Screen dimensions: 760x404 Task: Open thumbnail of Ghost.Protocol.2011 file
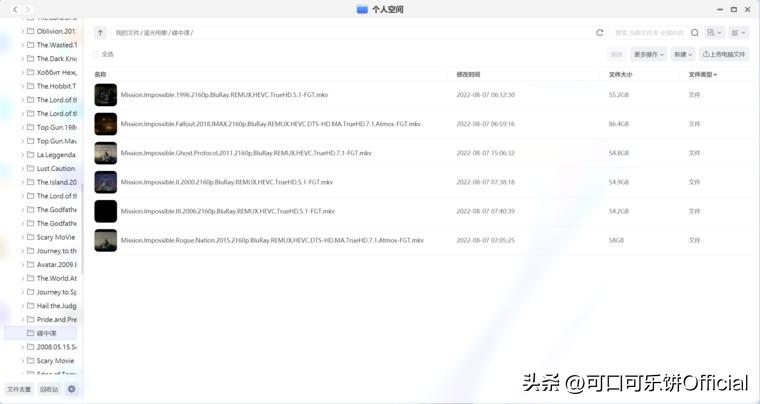click(106, 153)
